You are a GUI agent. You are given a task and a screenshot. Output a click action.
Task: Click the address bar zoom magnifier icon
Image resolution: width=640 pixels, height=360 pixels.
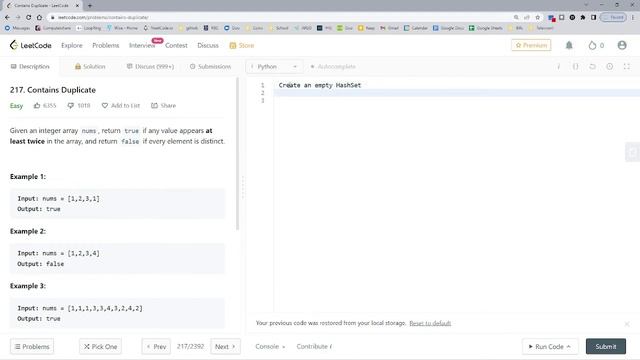[x=516, y=17]
